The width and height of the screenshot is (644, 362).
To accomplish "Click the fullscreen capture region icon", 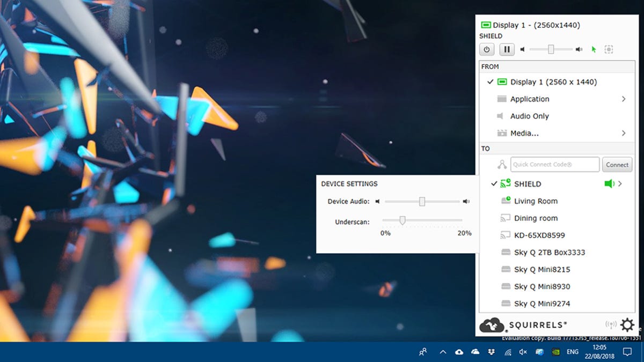I will [609, 49].
